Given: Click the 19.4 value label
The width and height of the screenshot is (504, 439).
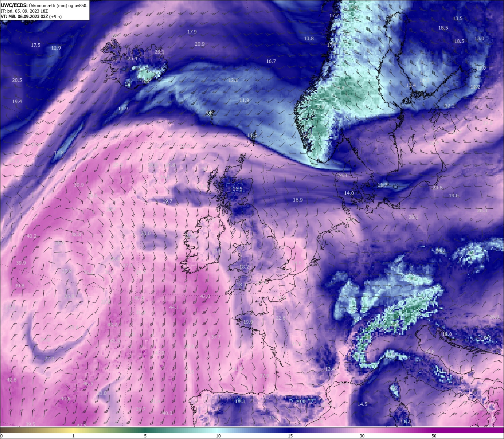Looking at the screenshot, I should coord(17,102).
